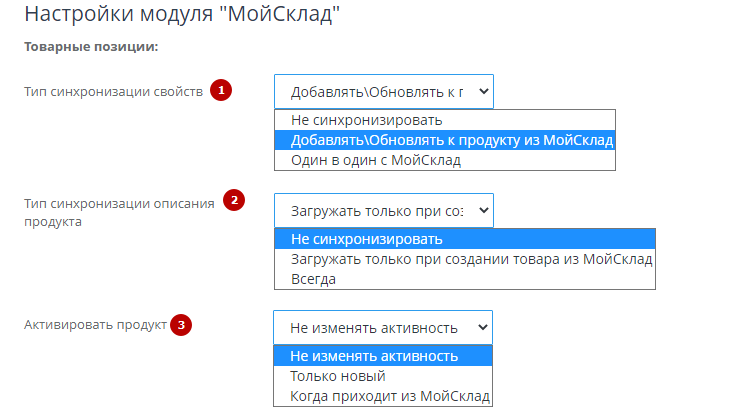Choose 'Загружать только при создании товара из МойСклад'
Screen dimensions: 740x410
point(465,259)
